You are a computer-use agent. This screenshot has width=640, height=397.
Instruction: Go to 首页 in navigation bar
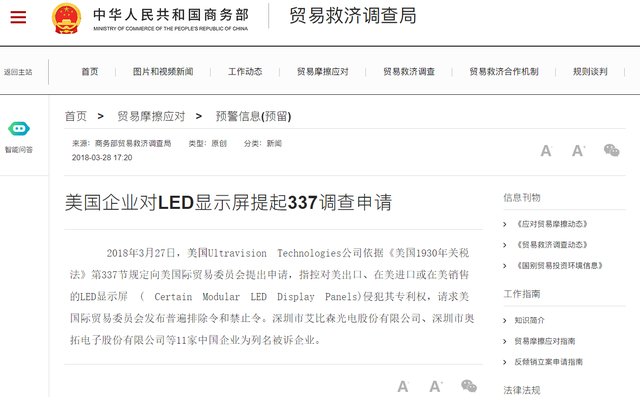pos(90,72)
